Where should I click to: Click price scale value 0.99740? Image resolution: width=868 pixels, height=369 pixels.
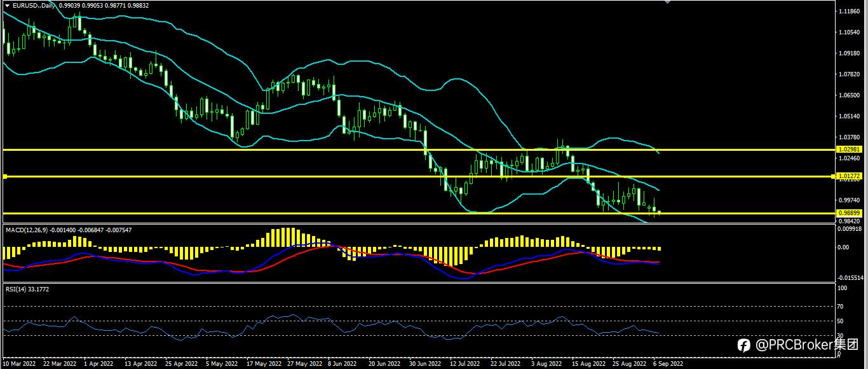click(849, 200)
